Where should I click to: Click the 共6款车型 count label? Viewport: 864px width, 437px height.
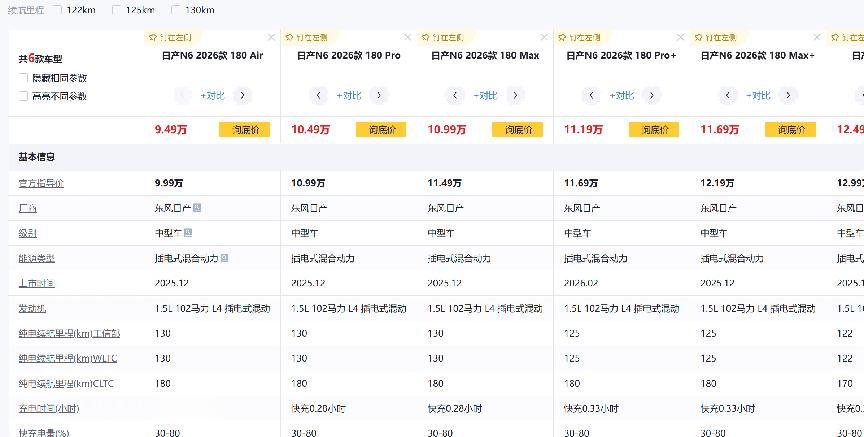click(x=40, y=58)
